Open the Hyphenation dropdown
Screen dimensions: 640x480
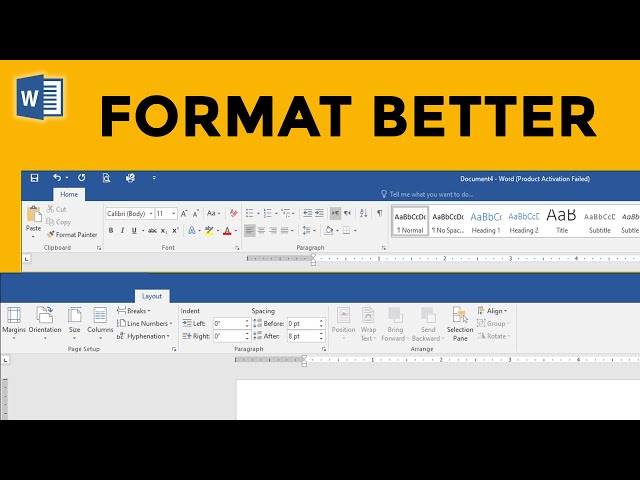click(x=143, y=336)
